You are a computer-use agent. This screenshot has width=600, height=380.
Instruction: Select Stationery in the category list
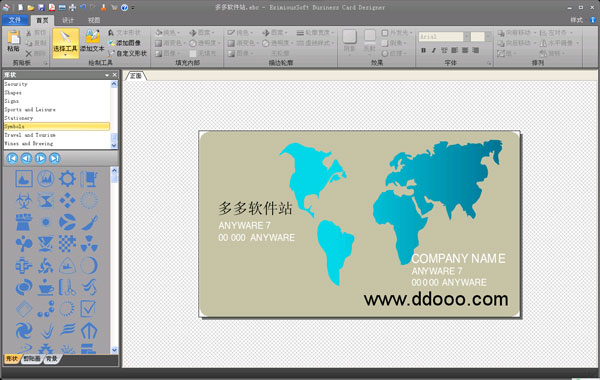click(x=57, y=118)
